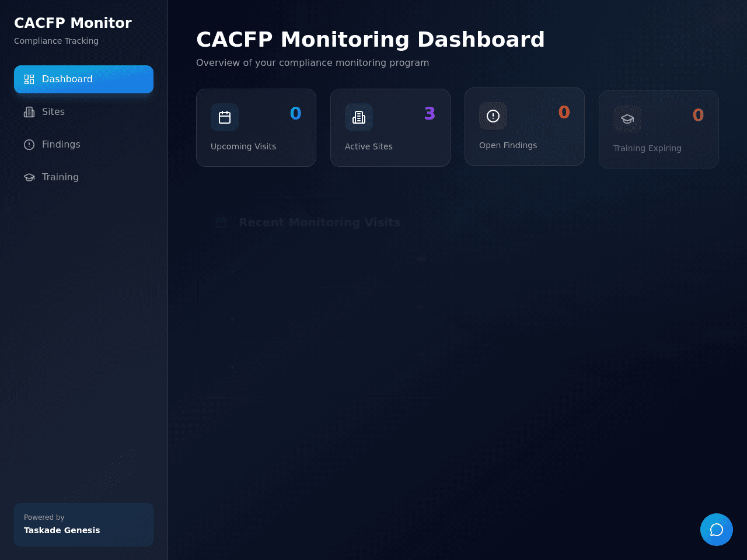Click the calendar icon on Upcoming Visits card

coord(225,117)
